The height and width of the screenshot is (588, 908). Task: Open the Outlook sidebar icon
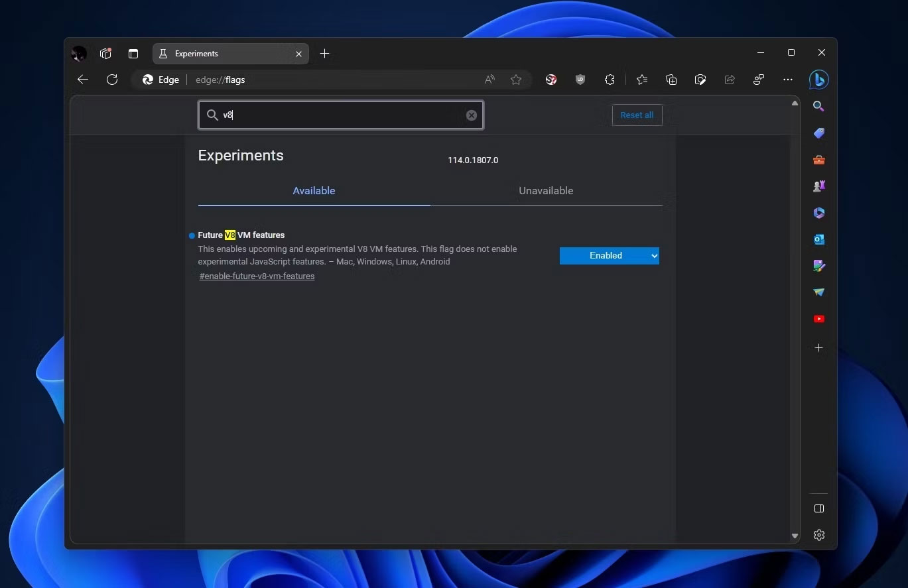[x=818, y=239]
